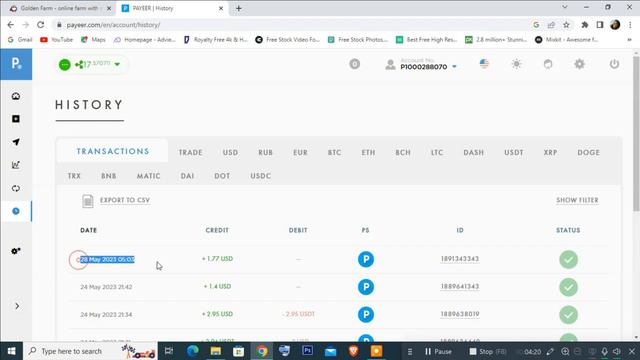The image size is (640, 360).
Task: Click the round badge icon left of account
Action: click(x=355, y=64)
